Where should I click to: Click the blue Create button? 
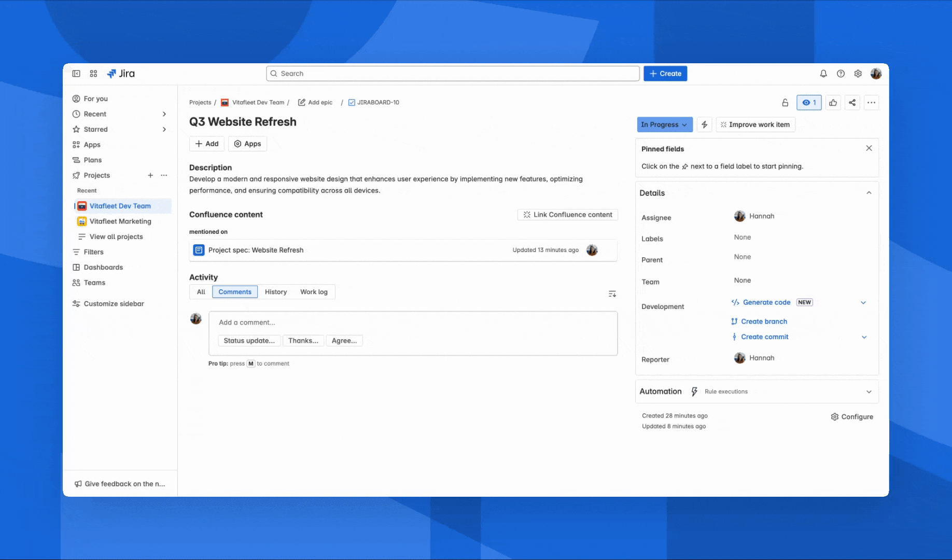pyautogui.click(x=665, y=74)
